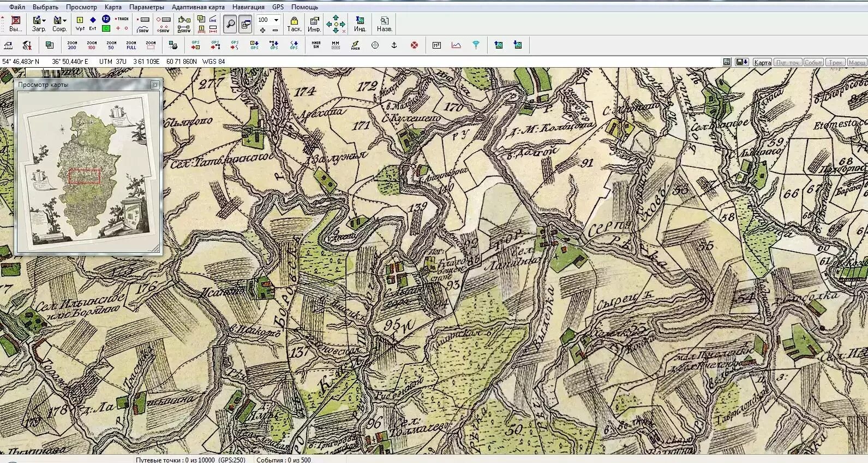
Task: Click the overview map thumbnail
Action: tap(88, 171)
